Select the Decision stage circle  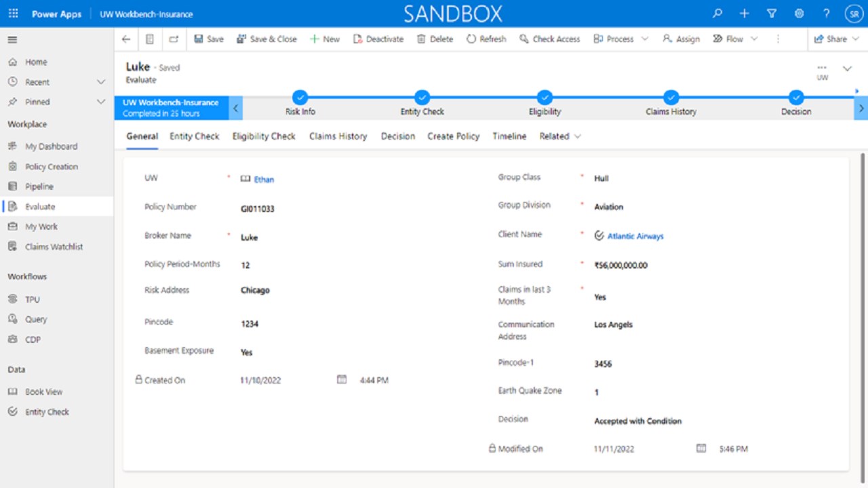[796, 98]
